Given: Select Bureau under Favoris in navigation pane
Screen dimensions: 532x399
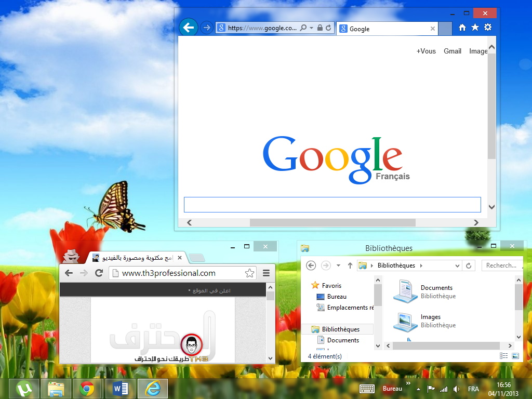Looking at the screenshot, I should (x=337, y=297).
